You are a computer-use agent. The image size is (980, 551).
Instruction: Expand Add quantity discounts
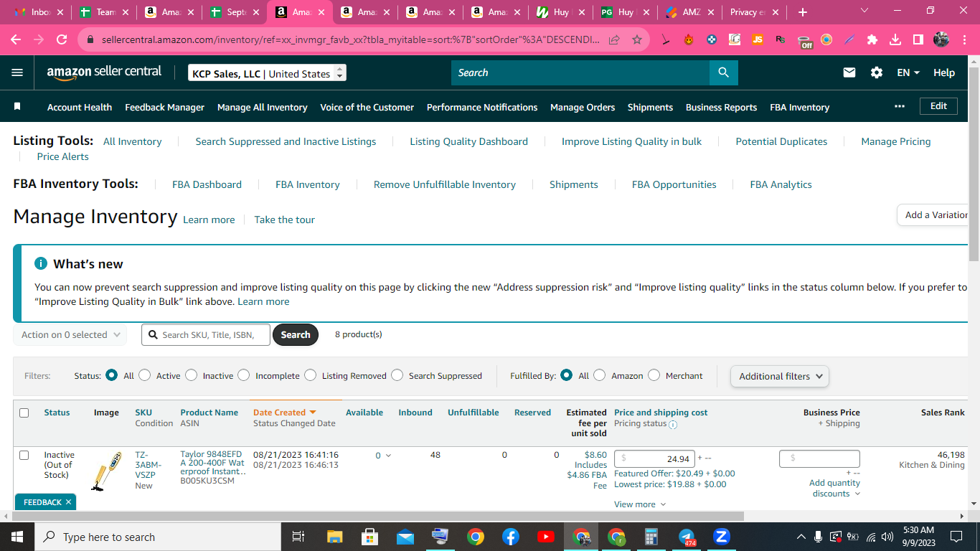(835, 488)
